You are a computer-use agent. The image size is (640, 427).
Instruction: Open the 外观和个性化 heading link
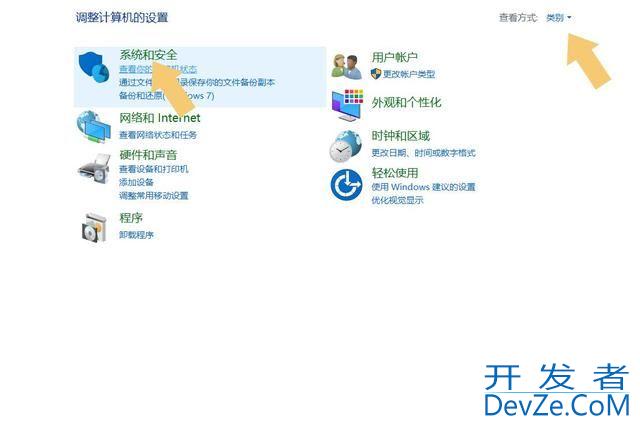(406, 102)
